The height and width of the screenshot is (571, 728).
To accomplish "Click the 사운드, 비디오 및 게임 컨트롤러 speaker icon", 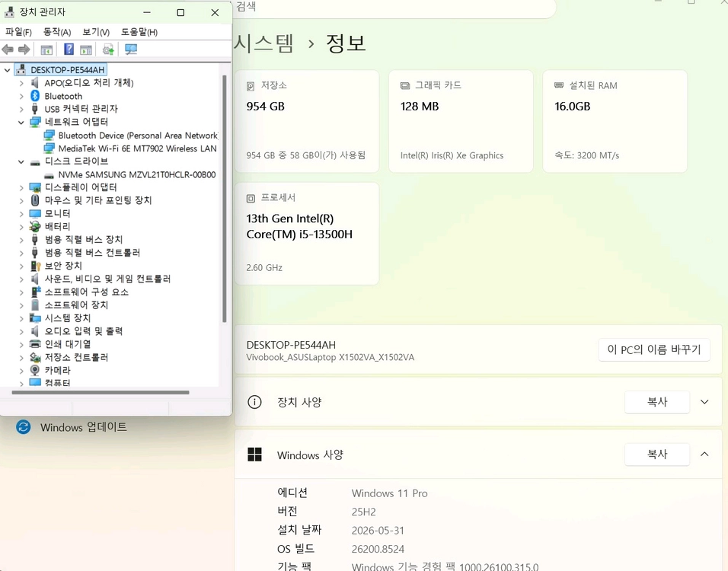I will click(x=34, y=279).
